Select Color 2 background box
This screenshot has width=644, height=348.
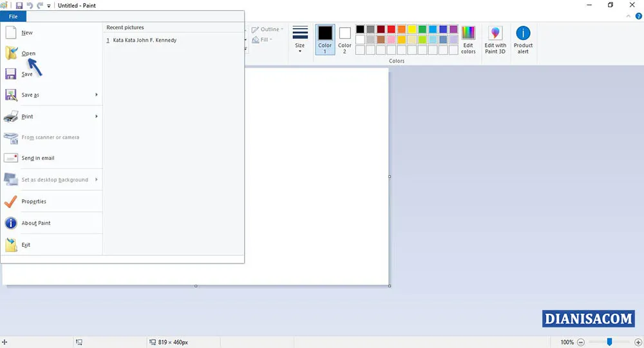click(x=345, y=39)
